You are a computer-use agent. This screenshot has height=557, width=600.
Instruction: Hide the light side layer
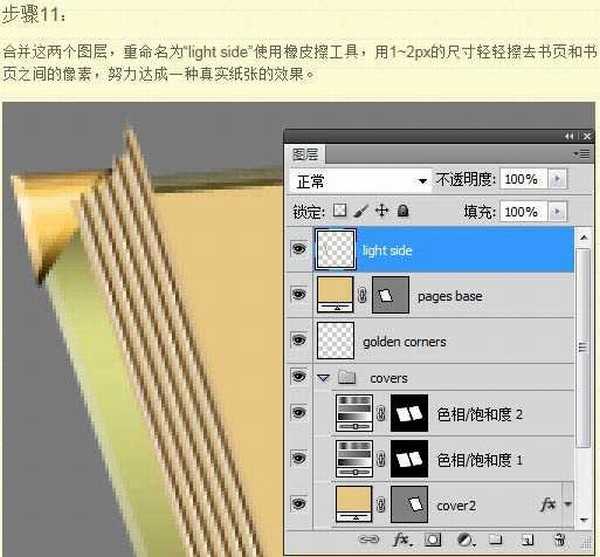298,250
